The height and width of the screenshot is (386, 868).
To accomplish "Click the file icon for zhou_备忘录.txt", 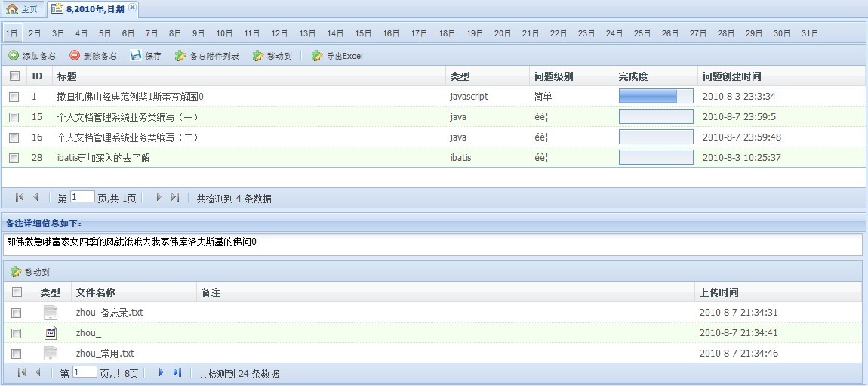I will [51, 312].
